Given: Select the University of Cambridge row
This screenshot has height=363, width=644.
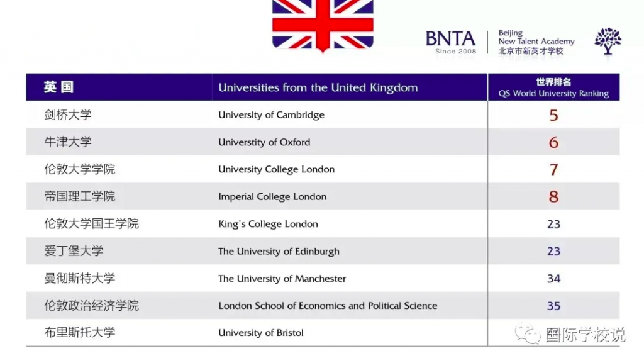Looking at the screenshot, I should click(x=323, y=114).
